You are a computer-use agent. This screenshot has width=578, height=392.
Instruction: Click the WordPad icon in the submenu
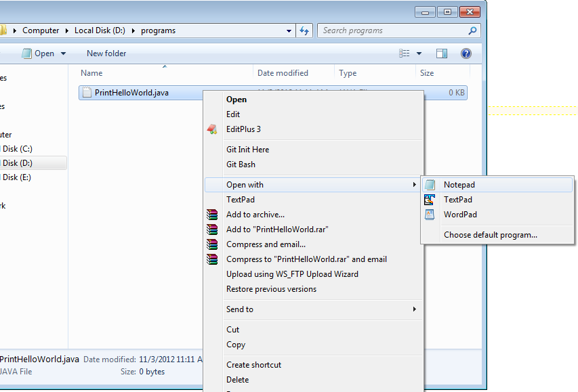tap(430, 215)
